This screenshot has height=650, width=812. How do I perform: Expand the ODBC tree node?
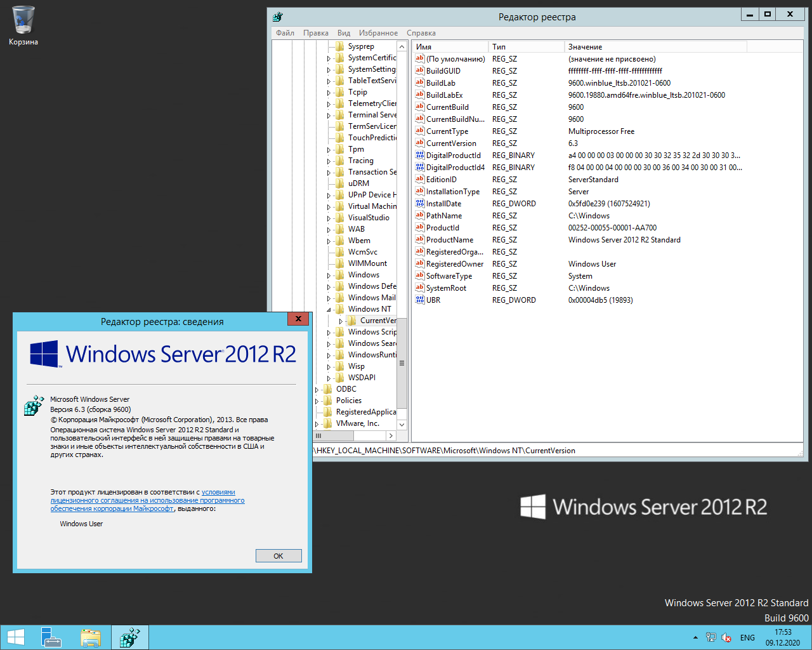click(x=317, y=390)
